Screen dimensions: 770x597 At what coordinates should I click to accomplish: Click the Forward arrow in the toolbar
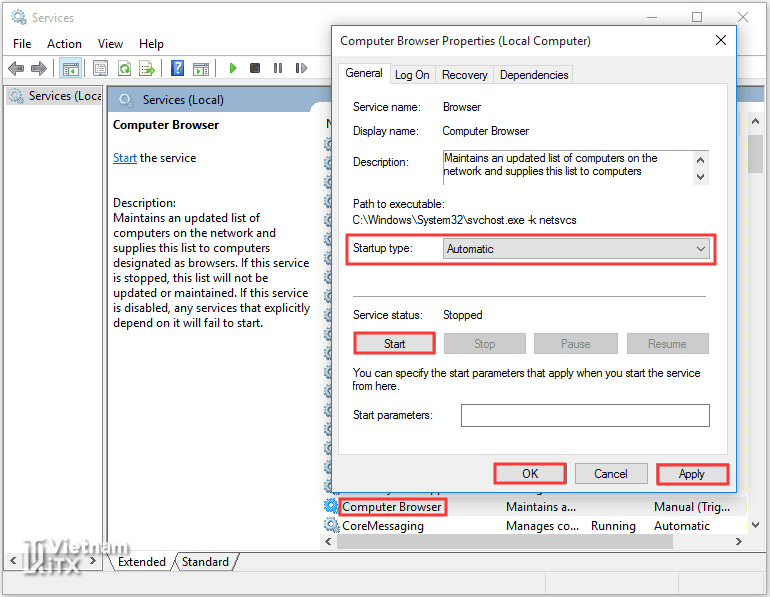(39, 68)
